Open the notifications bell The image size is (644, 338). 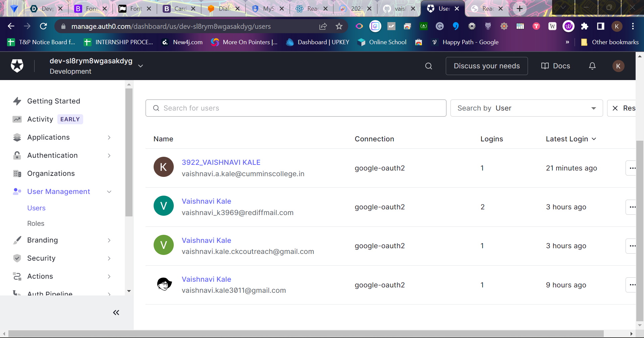point(592,66)
